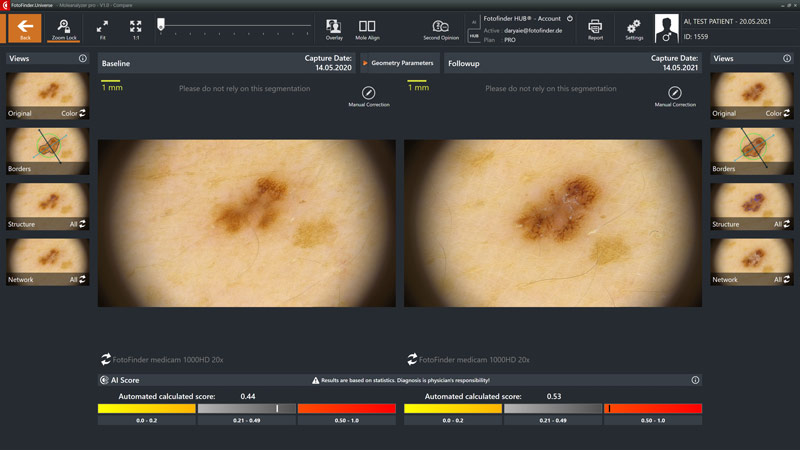Click the Baseline yellow 0.0 - 0.2 score bar
The image size is (800, 450).
146,409
